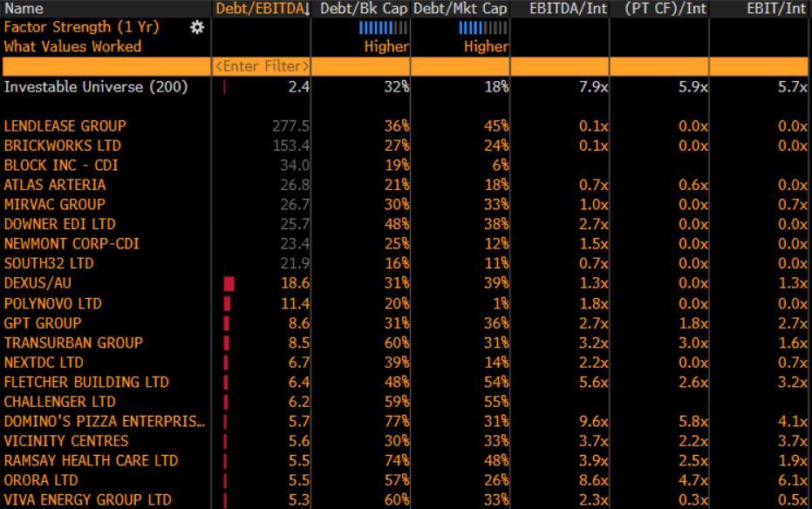812x509 pixels.
Task: Click Brickworks Debt/EBITDA value 153.4
Action: click(291, 146)
